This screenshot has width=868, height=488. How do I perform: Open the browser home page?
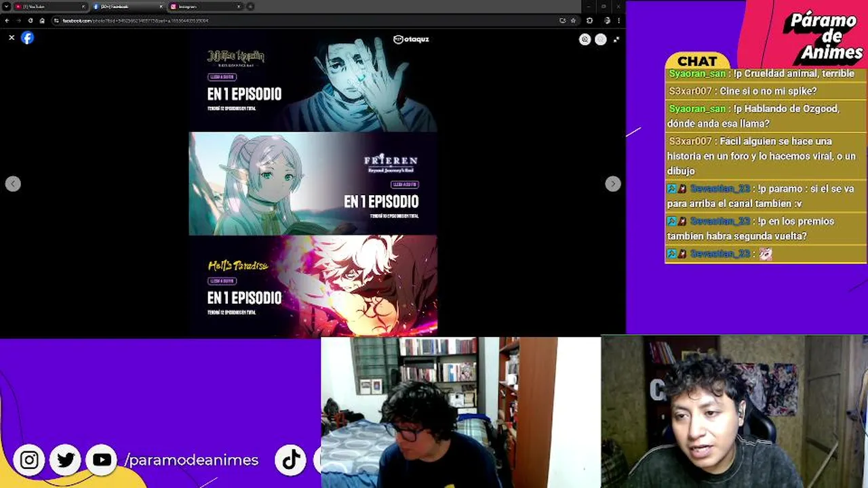[x=42, y=20]
